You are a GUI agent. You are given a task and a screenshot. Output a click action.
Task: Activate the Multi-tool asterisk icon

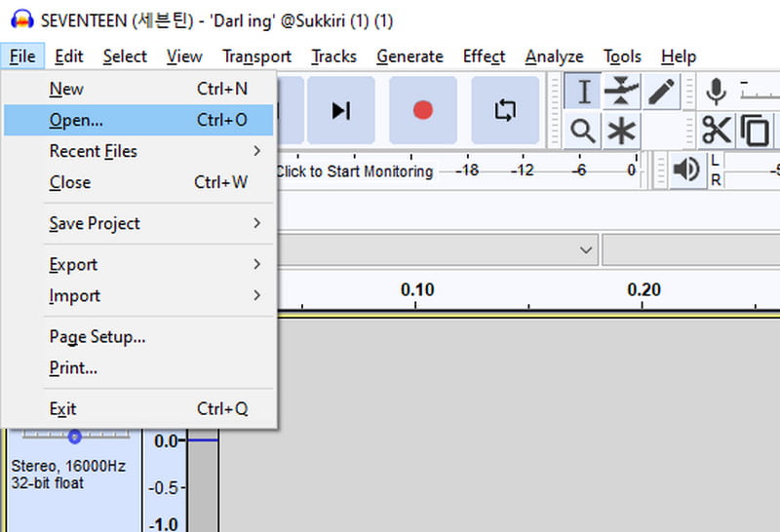621,130
